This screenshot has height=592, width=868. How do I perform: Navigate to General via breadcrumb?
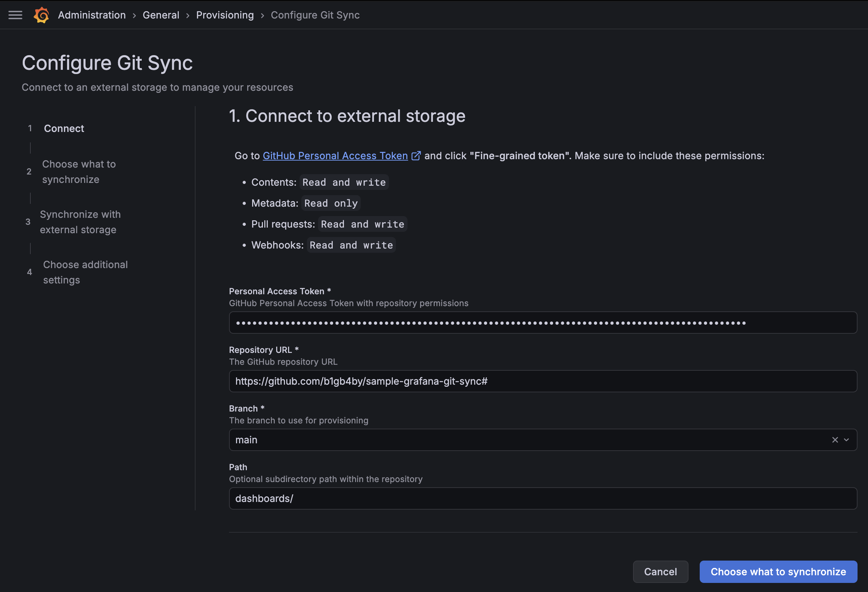161,15
